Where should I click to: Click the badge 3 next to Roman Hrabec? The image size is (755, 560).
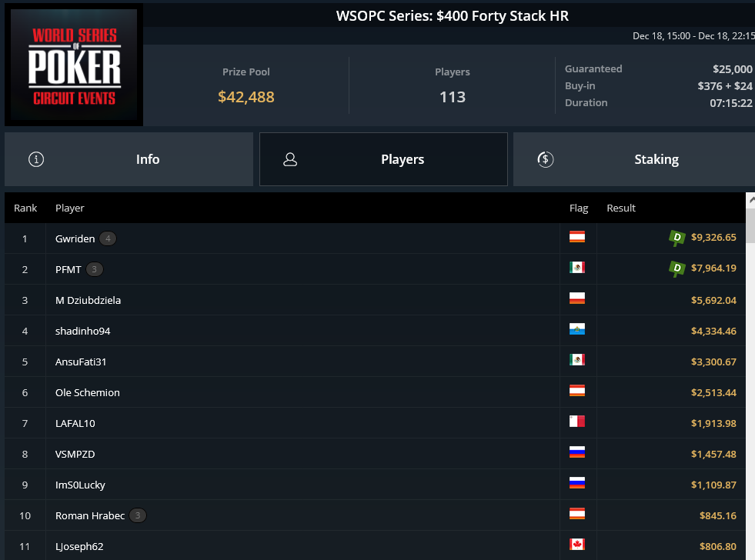[x=138, y=515]
